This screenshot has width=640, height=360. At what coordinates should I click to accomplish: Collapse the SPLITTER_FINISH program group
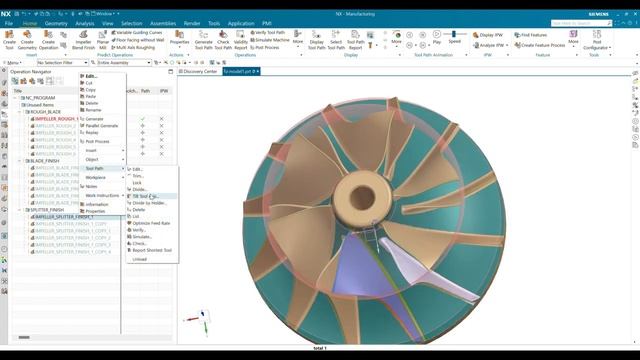coord(19,210)
